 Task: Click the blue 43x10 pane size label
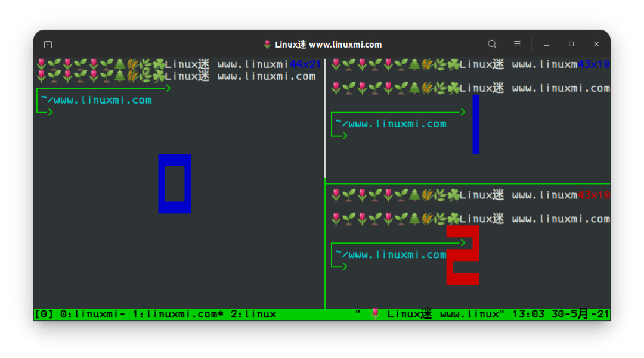[593, 64]
